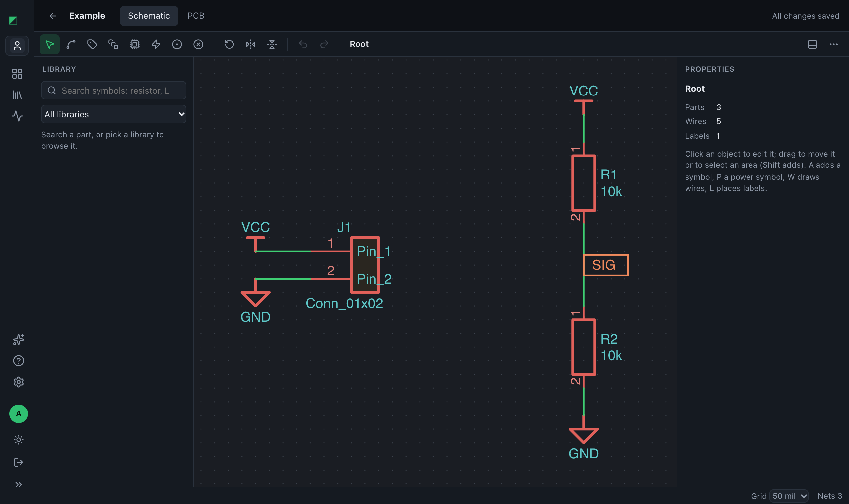Open the All libraries dropdown
Screen dimensions: 849x504
coord(113,114)
